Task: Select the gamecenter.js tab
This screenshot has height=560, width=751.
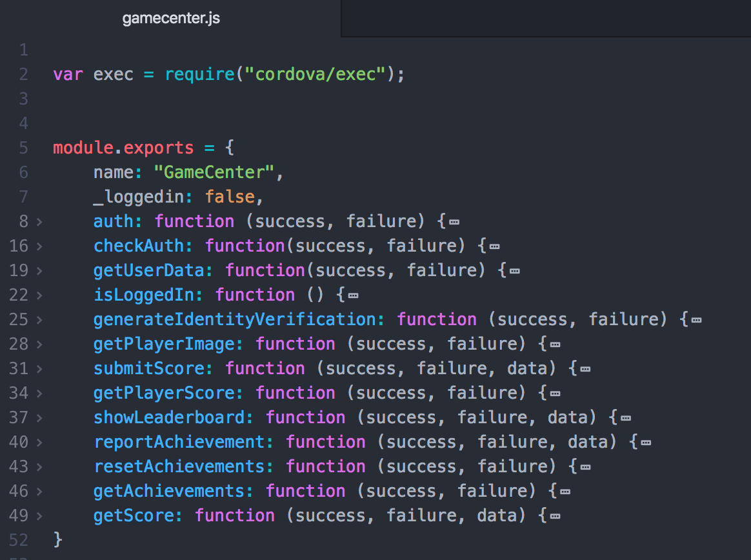Action: pos(170,18)
